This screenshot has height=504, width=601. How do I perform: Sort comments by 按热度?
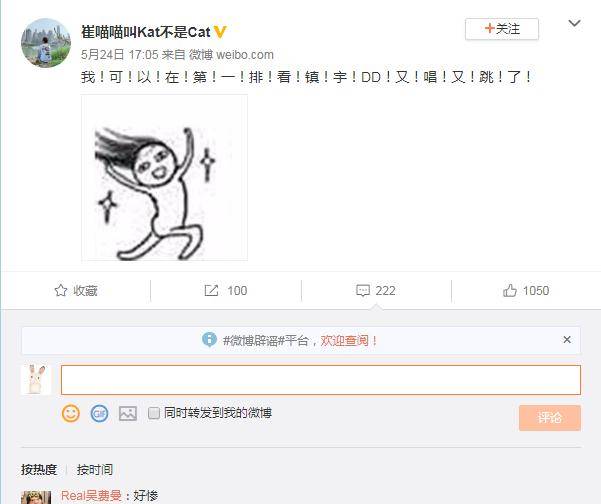click(39, 470)
